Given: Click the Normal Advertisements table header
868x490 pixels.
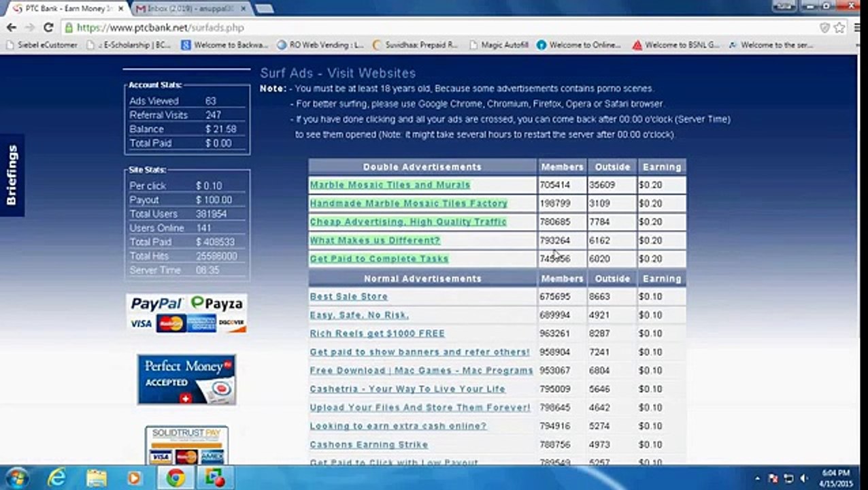Looking at the screenshot, I should [x=422, y=278].
